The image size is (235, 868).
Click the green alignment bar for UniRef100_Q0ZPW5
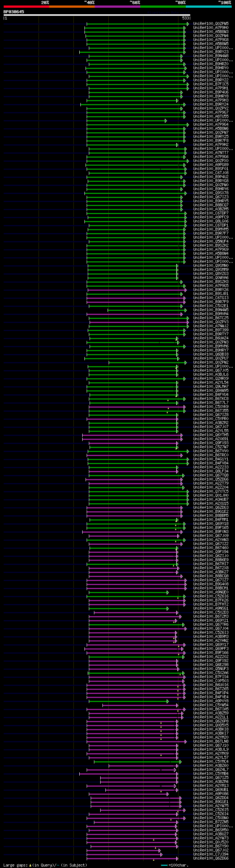click(138, 24)
